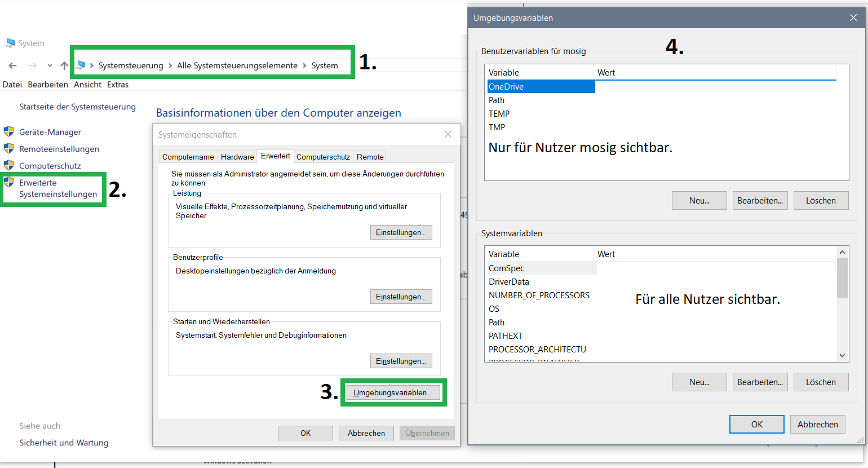Click the computer icon in address bar

tap(81, 65)
